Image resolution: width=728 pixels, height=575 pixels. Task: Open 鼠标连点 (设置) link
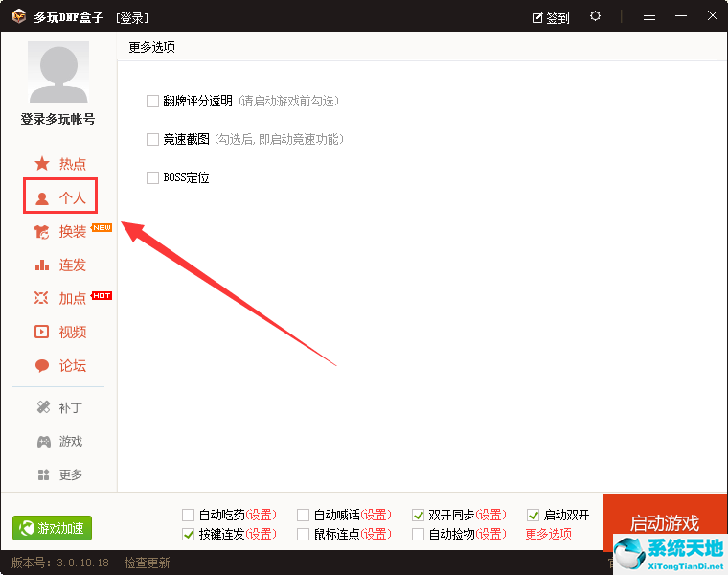point(376,534)
